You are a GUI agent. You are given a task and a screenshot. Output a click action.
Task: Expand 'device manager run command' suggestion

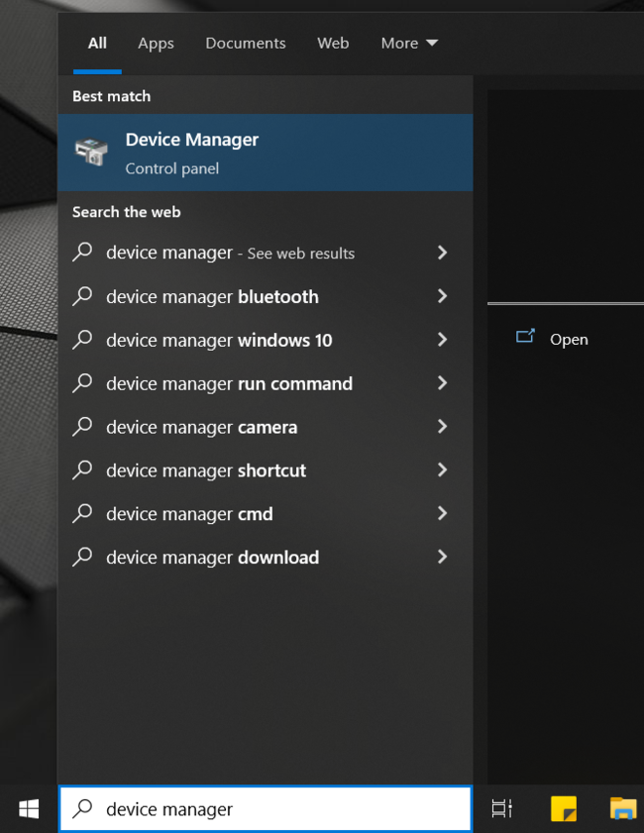[442, 383]
